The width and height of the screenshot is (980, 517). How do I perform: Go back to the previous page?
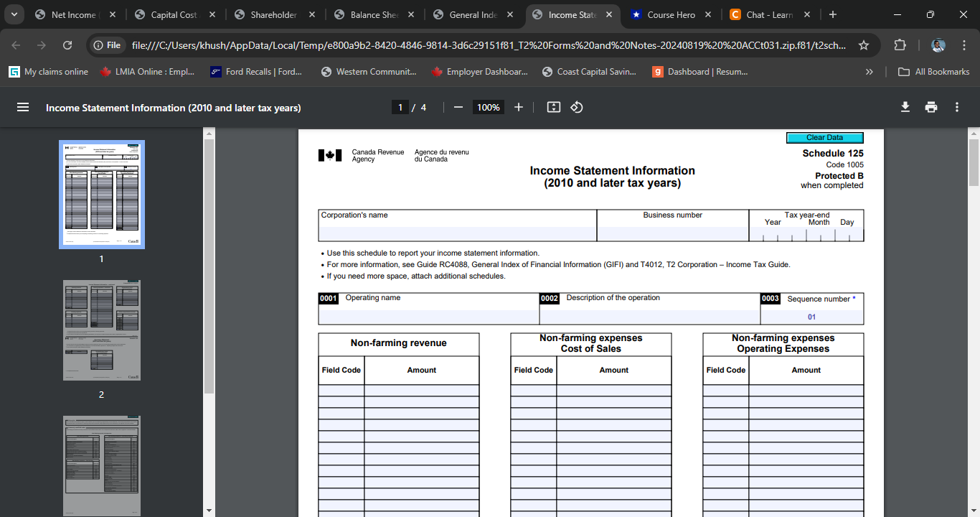tap(16, 44)
